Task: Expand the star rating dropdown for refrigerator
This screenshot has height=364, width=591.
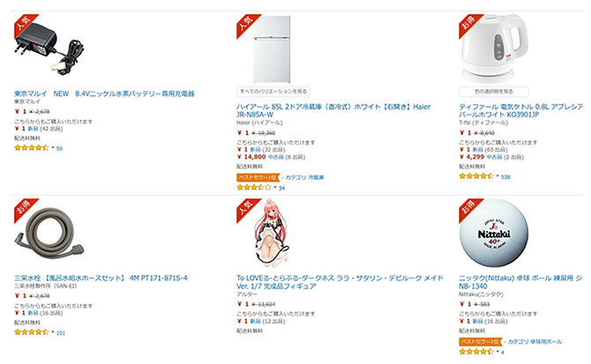Action: pyautogui.click(x=273, y=188)
